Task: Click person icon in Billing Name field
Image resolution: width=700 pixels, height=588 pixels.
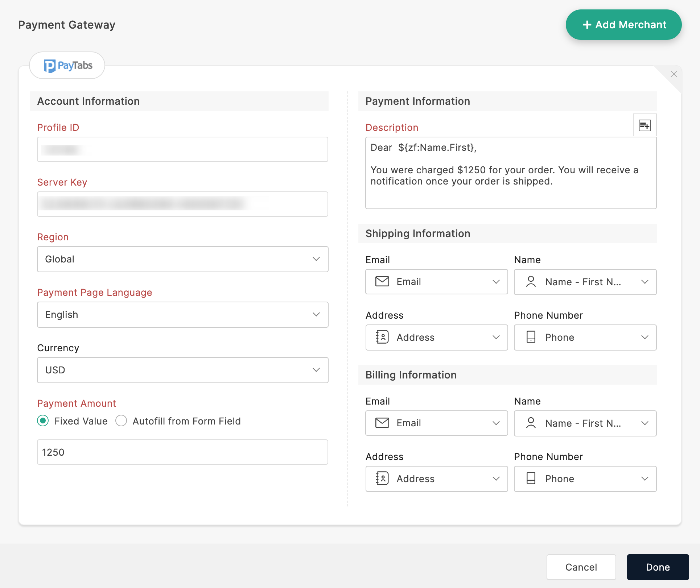Action: coord(531,423)
